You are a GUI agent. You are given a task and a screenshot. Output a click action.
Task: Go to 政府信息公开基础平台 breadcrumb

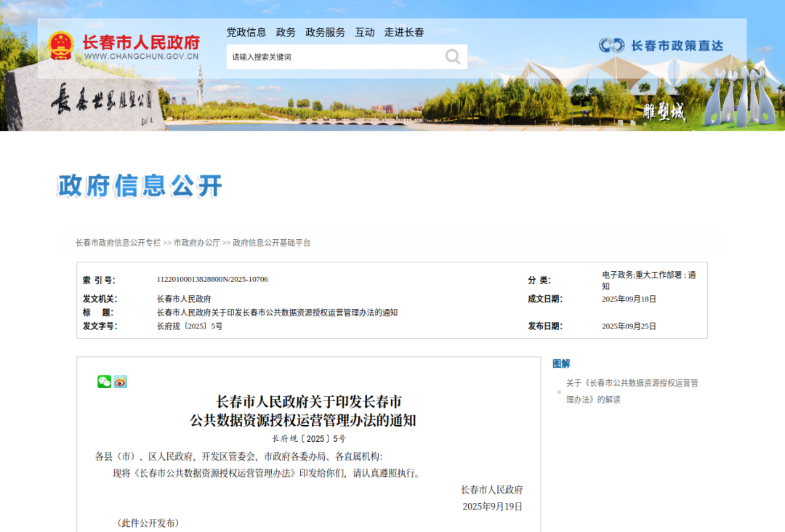(271, 243)
